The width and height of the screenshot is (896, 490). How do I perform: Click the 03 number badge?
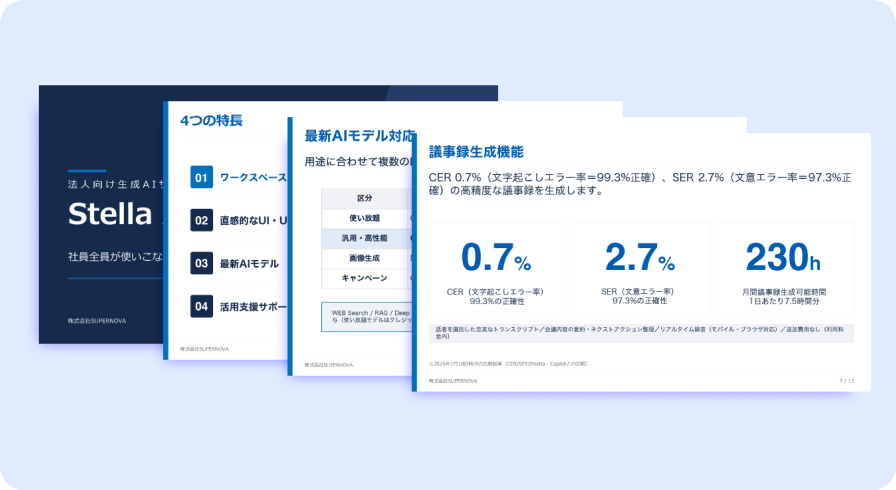(x=201, y=263)
